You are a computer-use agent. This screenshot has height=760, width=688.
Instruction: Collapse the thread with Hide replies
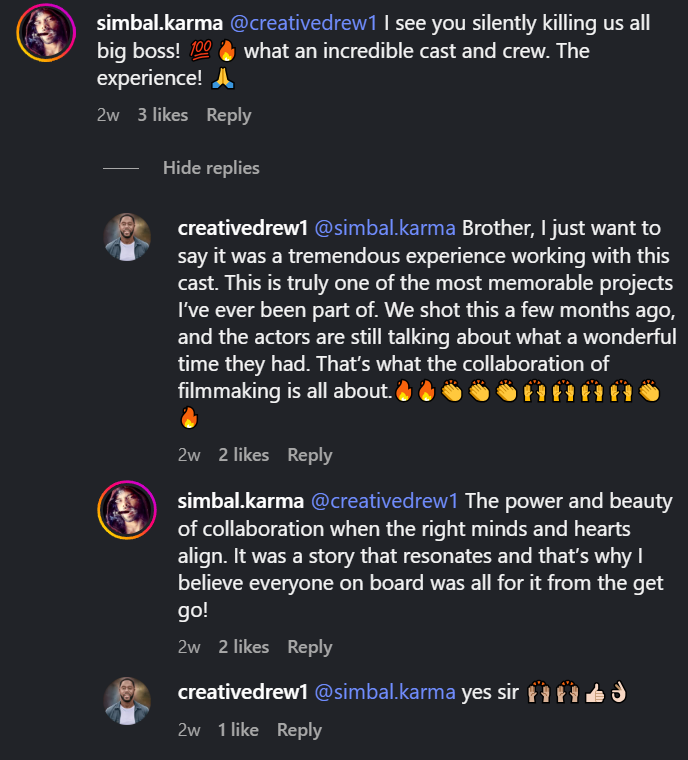[211, 168]
